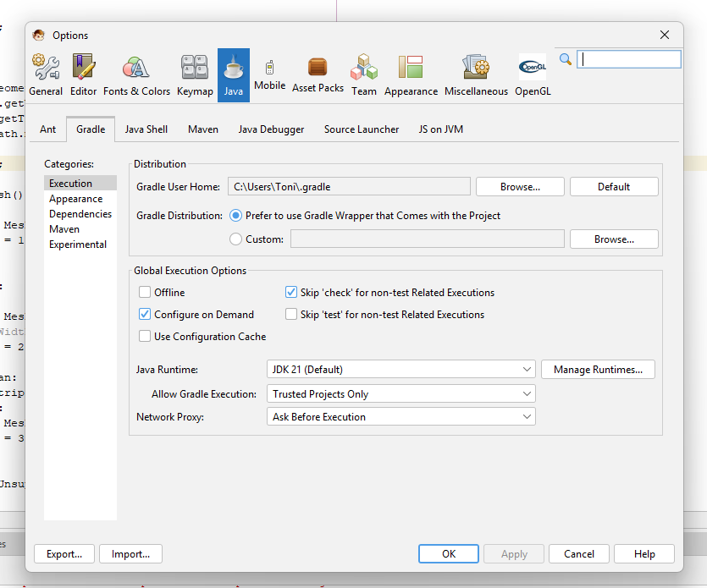Open the Editor options category

[x=84, y=75]
